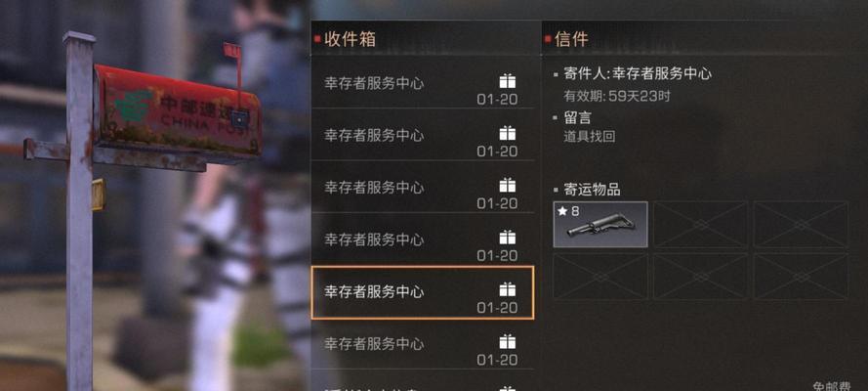Screen dimensions: 868x391
Task: Open the first 幸存者服务中心 mail in the inbox
Action: coord(423,82)
